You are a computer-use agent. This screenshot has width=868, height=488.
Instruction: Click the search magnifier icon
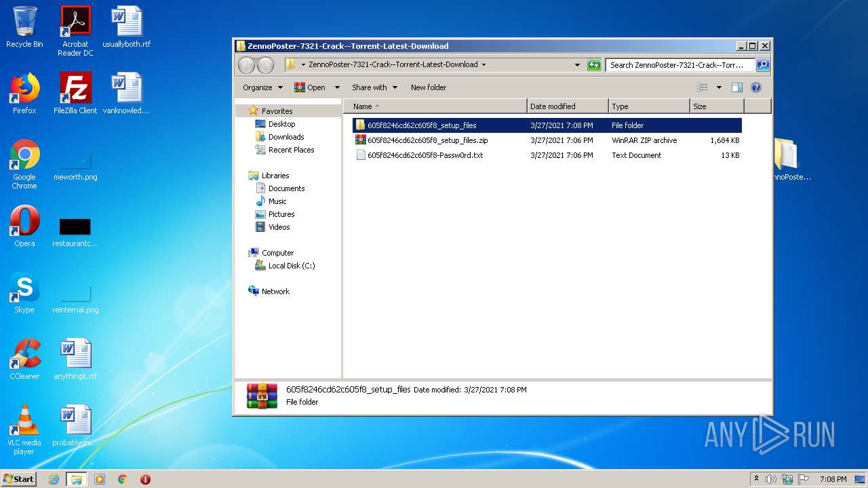pos(763,65)
